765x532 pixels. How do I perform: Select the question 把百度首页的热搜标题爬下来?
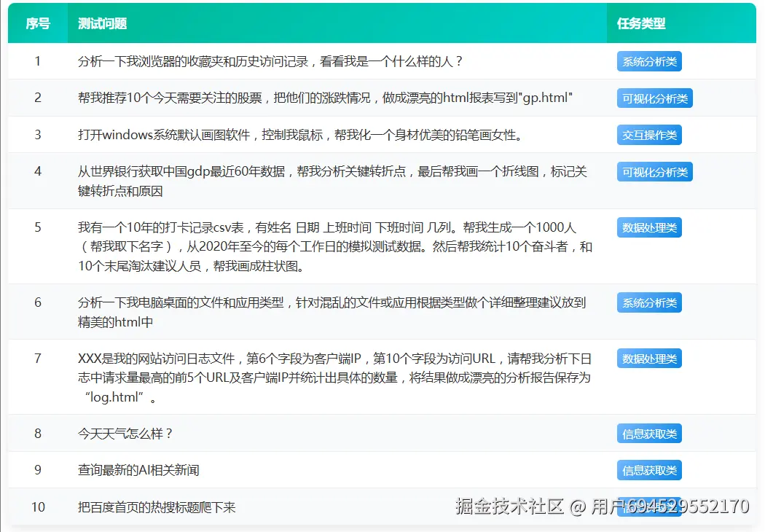point(157,507)
